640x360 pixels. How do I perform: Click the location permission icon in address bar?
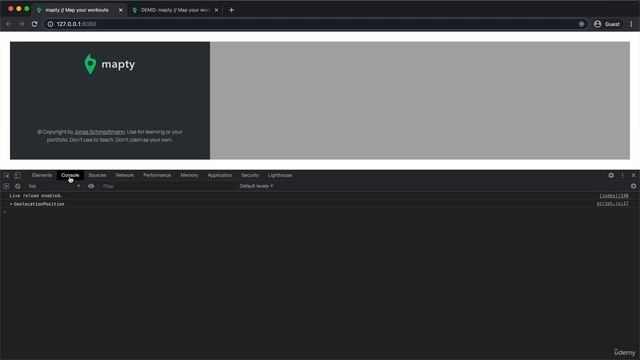tap(581, 24)
